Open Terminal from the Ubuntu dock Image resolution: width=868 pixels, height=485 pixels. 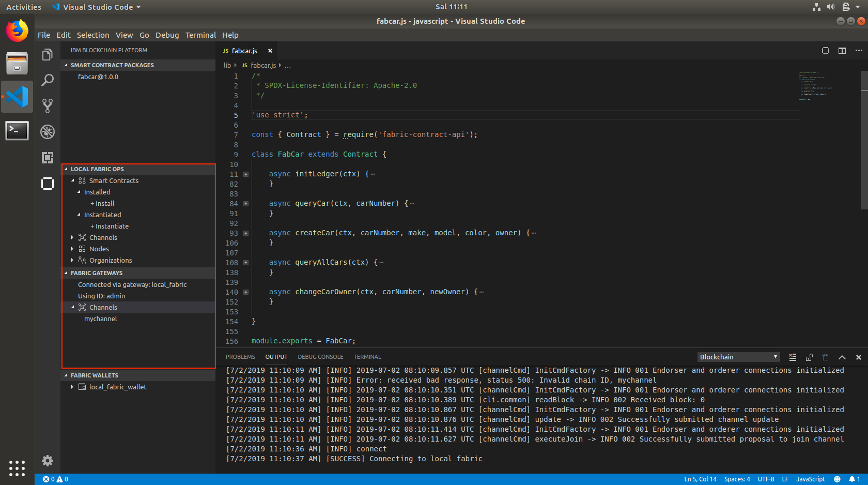(x=17, y=130)
